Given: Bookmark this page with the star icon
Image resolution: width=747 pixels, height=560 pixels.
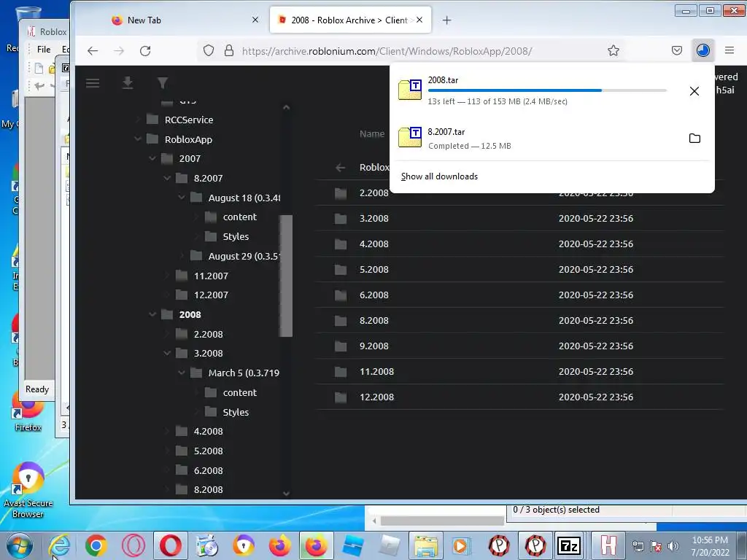Looking at the screenshot, I should [x=613, y=50].
